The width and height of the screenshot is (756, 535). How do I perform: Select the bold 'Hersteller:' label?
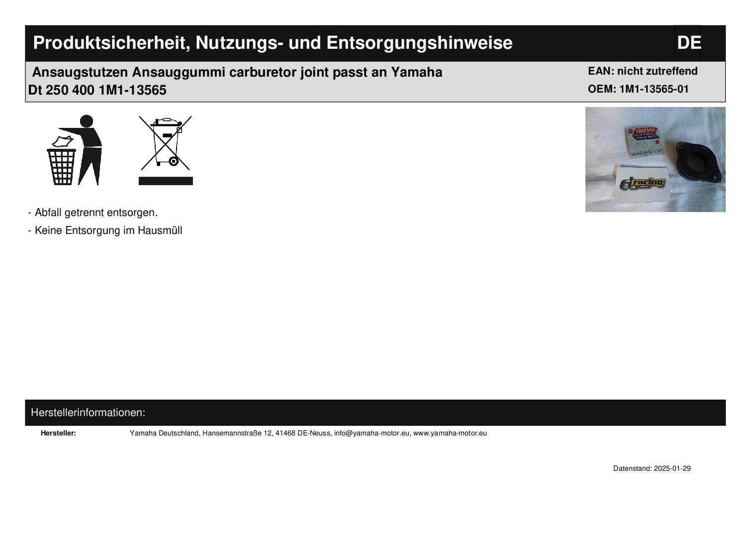(x=58, y=433)
